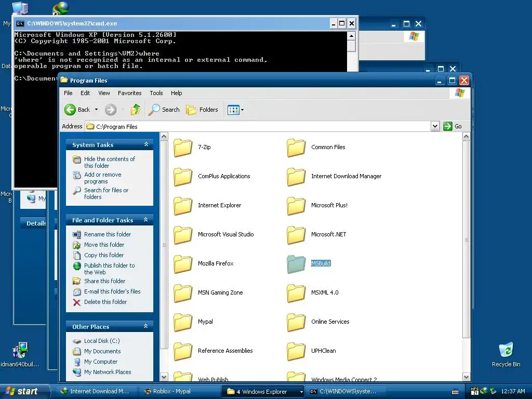The height and width of the screenshot is (399, 532).
Task: Click Share this folder
Action: (104, 281)
